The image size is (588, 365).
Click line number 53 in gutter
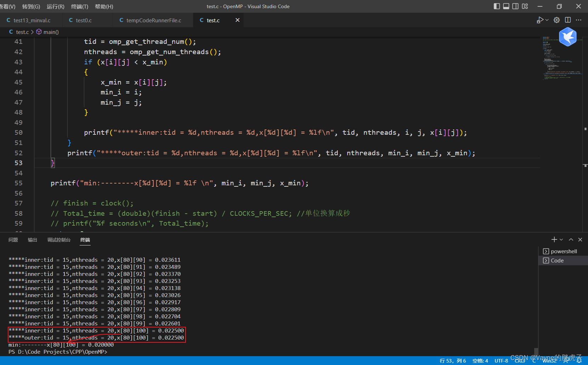[18, 163]
